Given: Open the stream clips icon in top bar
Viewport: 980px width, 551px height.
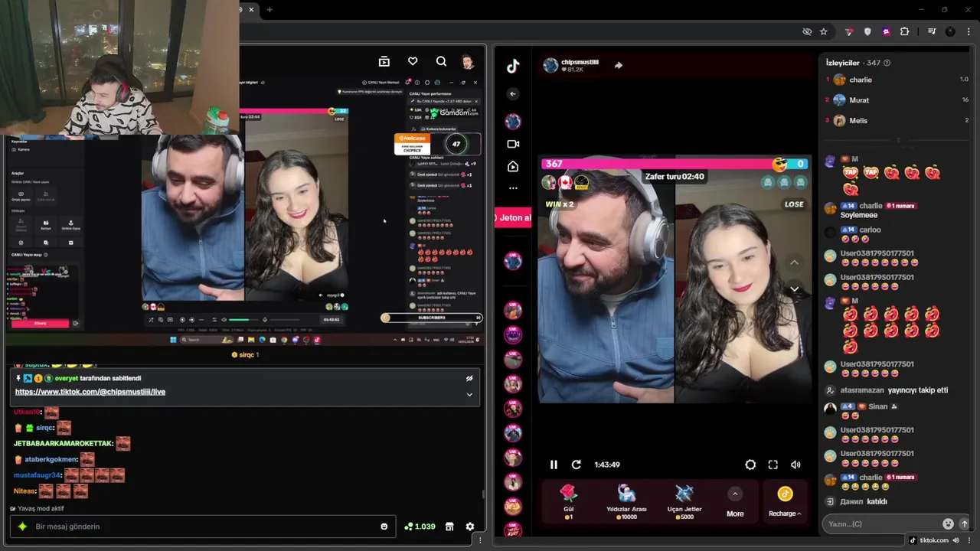Looking at the screenshot, I should [x=384, y=61].
